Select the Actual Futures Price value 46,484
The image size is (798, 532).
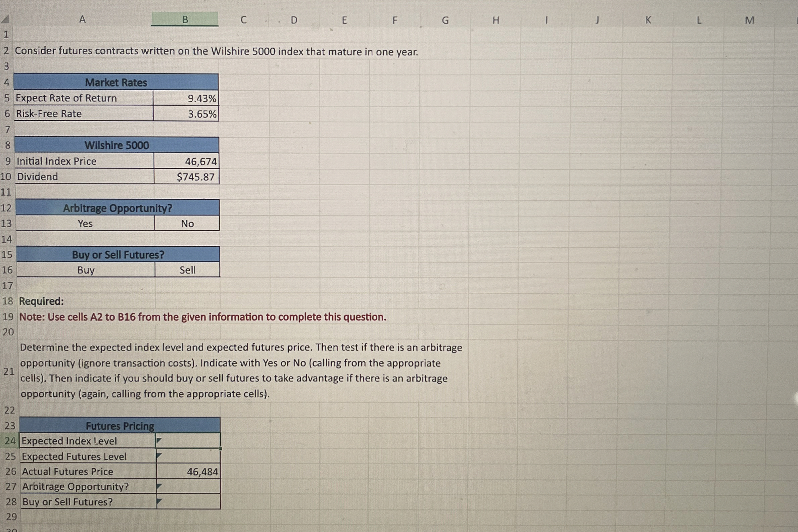pyautogui.click(x=188, y=471)
